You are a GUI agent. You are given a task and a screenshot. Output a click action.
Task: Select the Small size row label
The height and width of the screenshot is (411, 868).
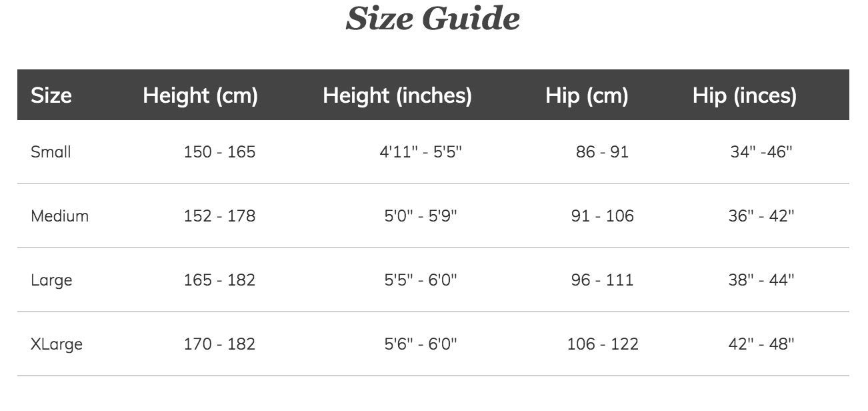tap(51, 151)
